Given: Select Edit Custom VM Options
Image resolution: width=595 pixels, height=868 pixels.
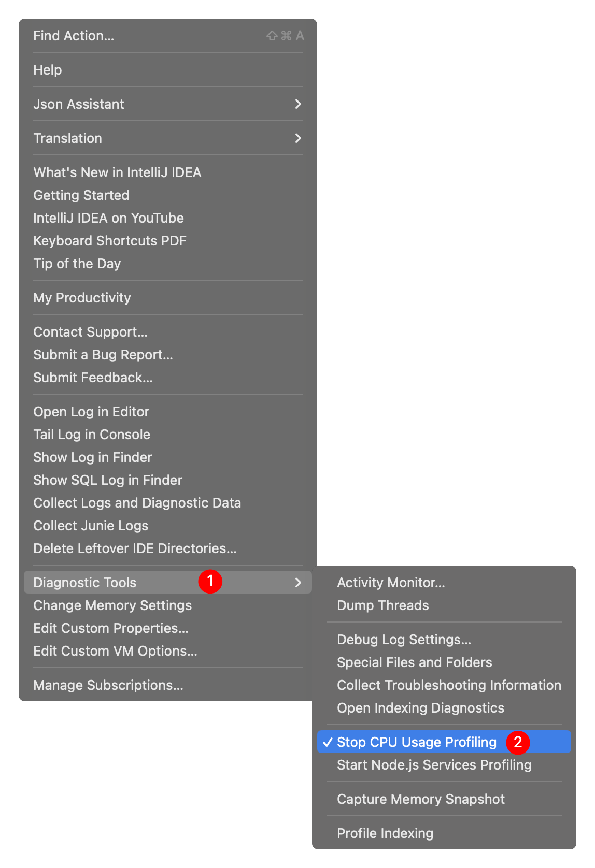Looking at the screenshot, I should tap(115, 651).
